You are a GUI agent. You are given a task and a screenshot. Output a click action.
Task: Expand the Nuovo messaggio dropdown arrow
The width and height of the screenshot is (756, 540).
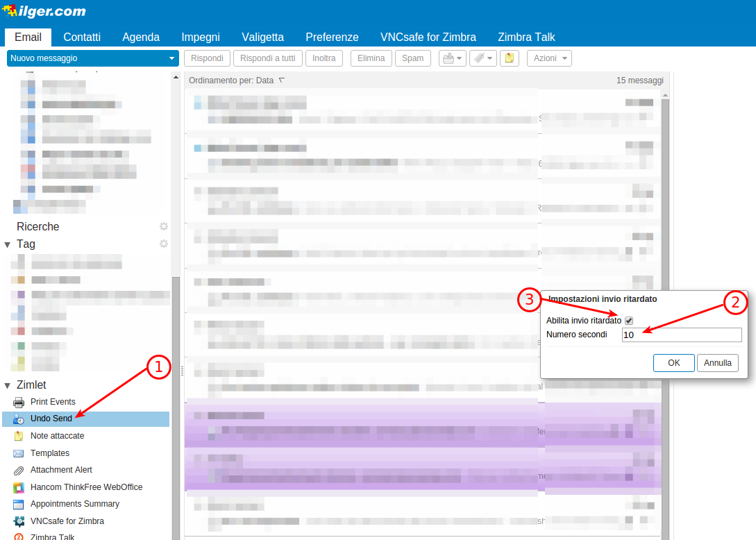pos(171,58)
